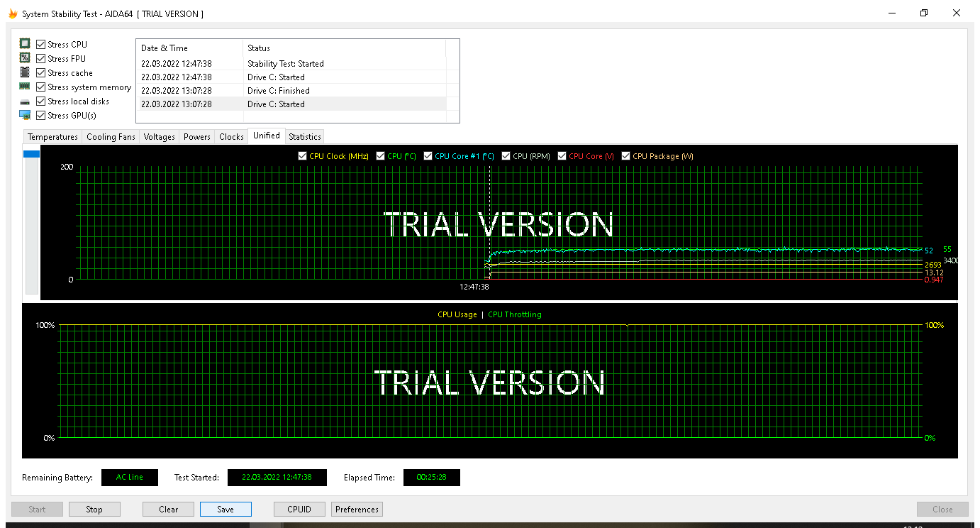Stop the stability test
Viewport: 980px width, 528px height.
point(94,509)
